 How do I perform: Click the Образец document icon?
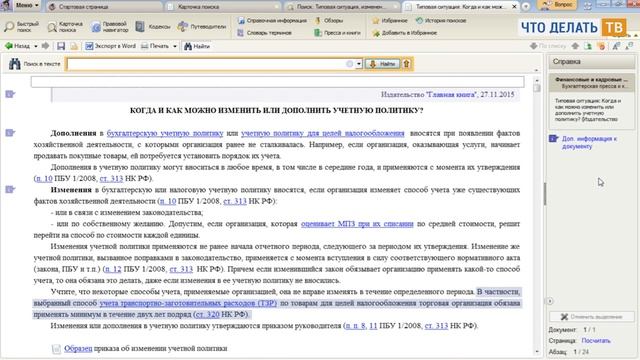click(x=56, y=349)
